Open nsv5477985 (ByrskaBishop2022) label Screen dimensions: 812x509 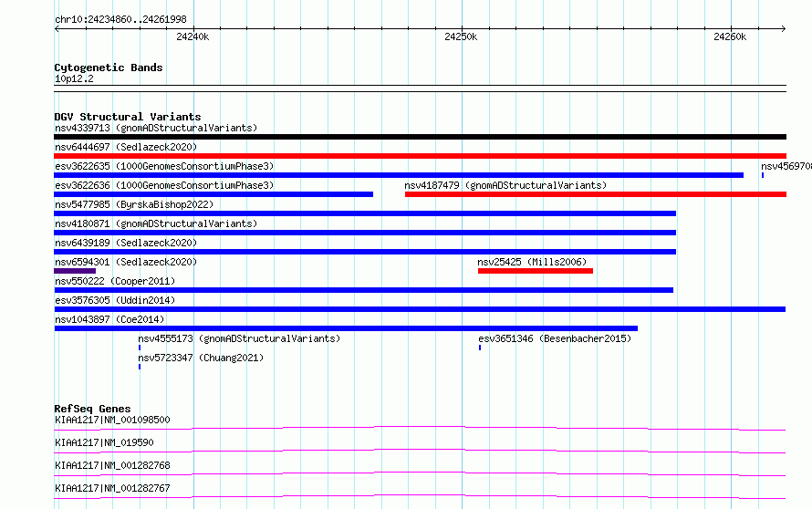134,204
